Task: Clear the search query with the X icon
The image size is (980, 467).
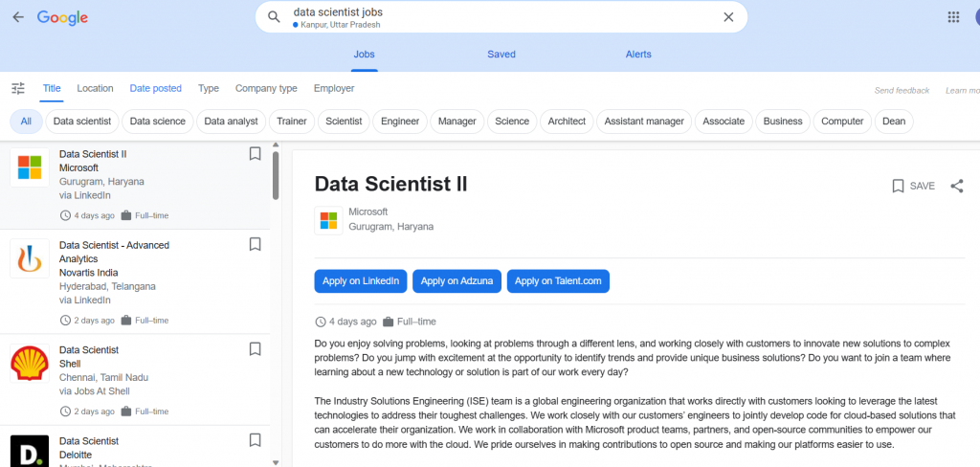Action: click(728, 17)
